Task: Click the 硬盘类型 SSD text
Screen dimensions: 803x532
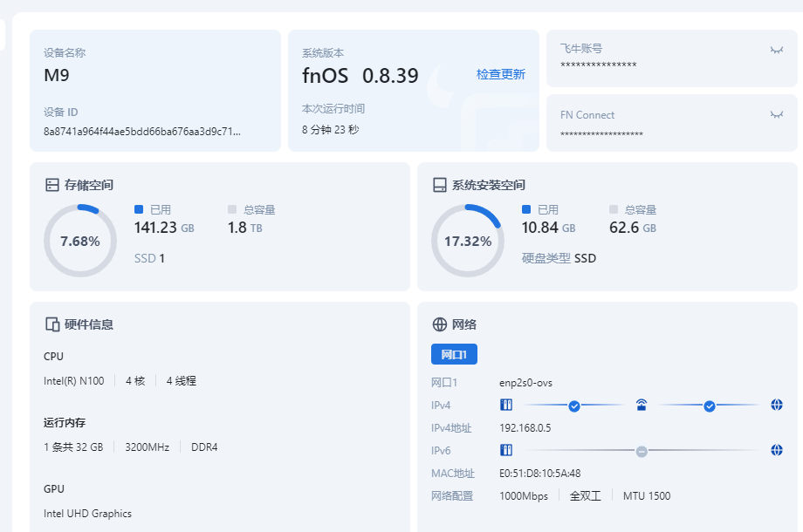Action: [559, 258]
